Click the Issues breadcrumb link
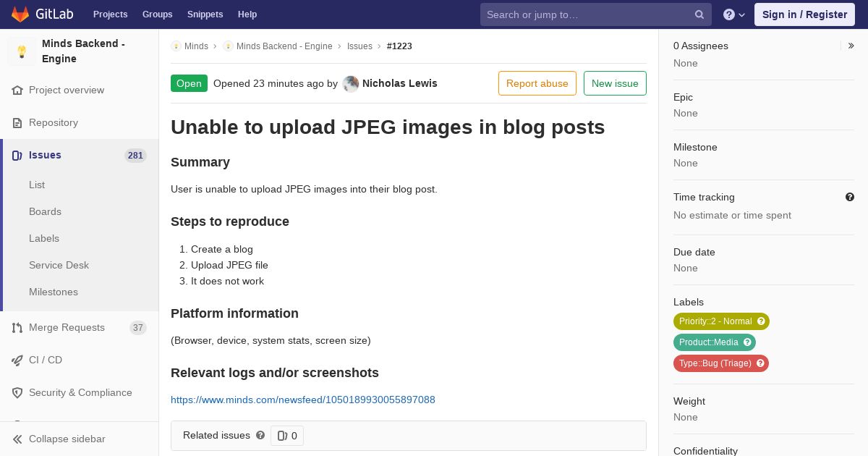Image resolution: width=868 pixels, height=456 pixels. pos(359,46)
